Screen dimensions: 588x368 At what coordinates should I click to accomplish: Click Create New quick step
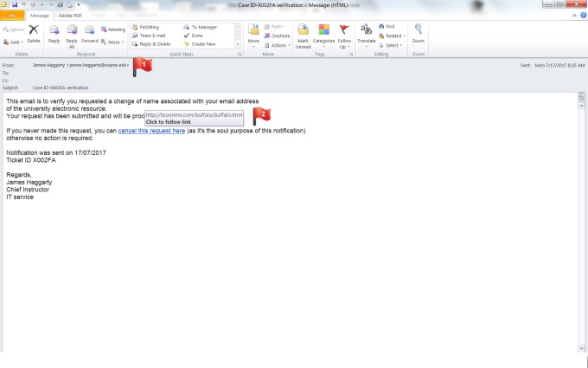point(200,44)
